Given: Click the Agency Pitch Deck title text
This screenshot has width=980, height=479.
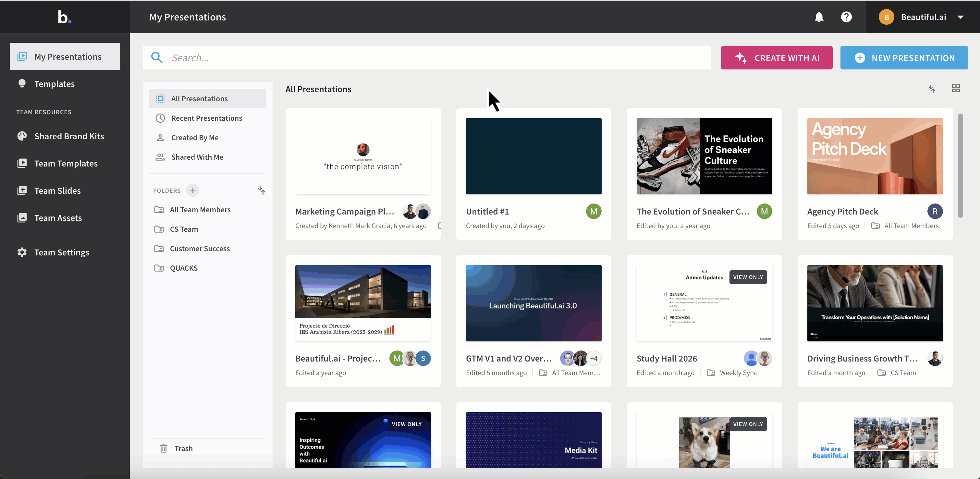Looking at the screenshot, I should [842, 212].
